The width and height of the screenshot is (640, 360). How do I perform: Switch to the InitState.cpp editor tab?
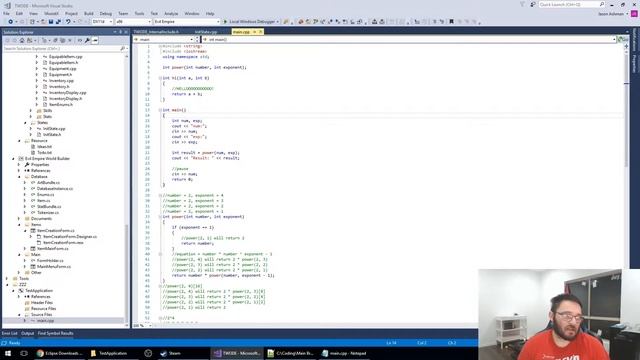click(x=206, y=32)
